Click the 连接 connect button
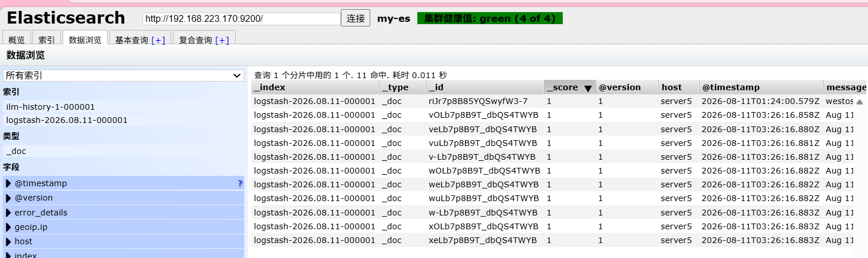 click(x=356, y=18)
